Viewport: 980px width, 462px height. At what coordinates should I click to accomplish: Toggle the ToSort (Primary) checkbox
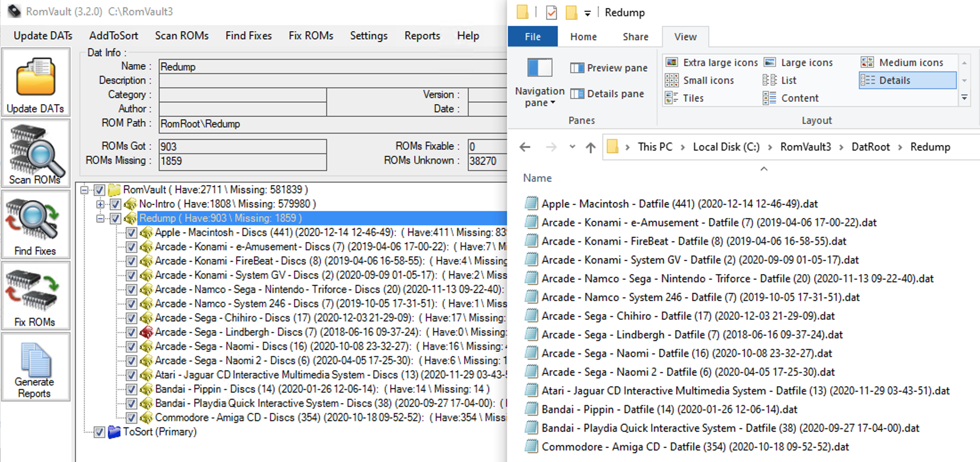point(99,432)
